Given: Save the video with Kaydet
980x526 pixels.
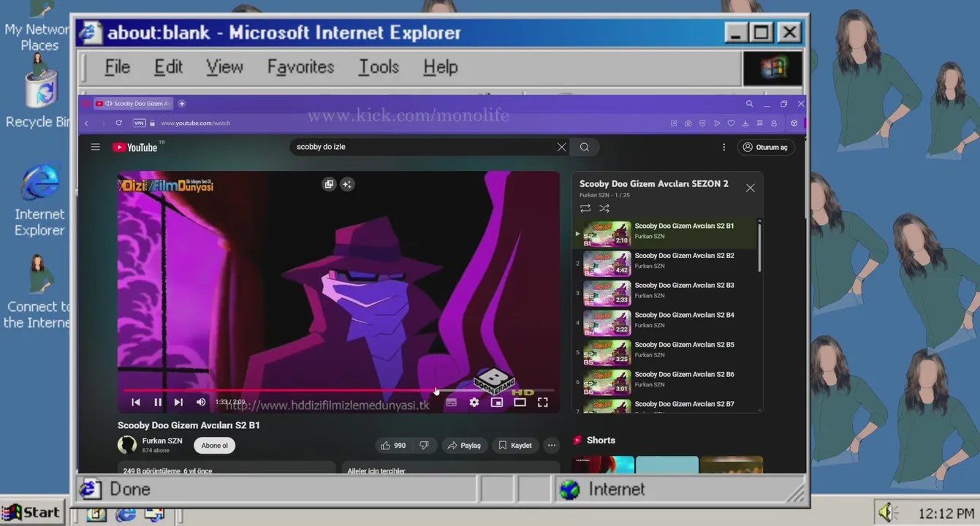Looking at the screenshot, I should (x=515, y=445).
